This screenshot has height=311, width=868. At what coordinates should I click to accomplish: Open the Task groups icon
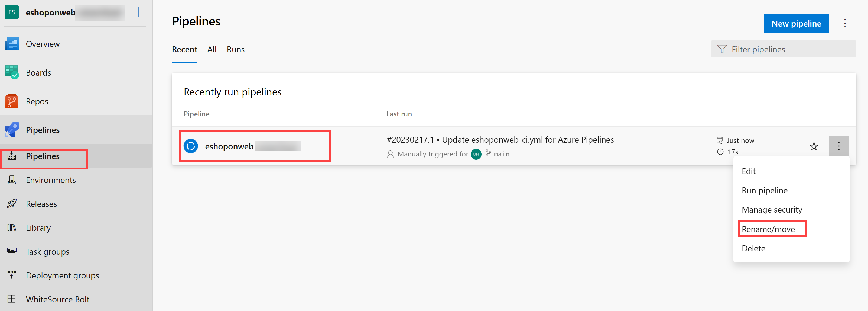12,251
